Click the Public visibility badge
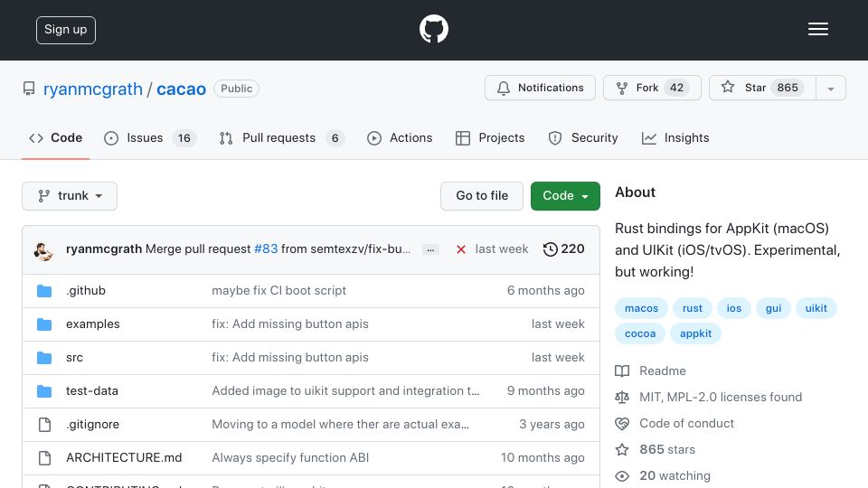The width and height of the screenshot is (868, 488). [236, 89]
